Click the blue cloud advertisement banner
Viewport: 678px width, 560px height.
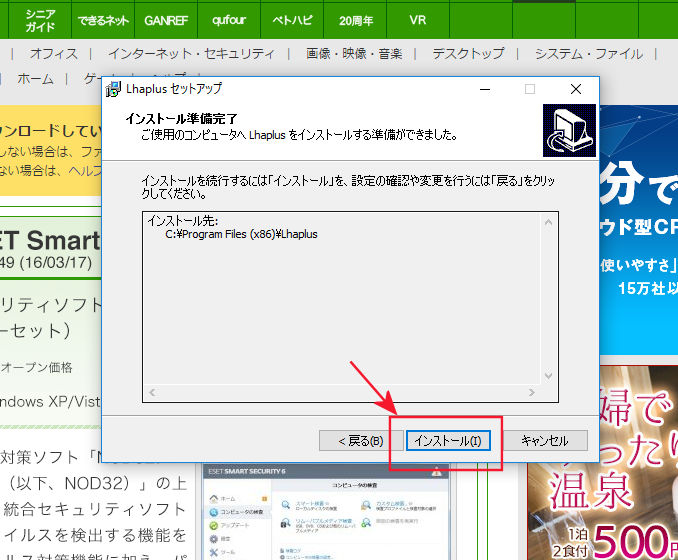pyautogui.click(x=639, y=230)
